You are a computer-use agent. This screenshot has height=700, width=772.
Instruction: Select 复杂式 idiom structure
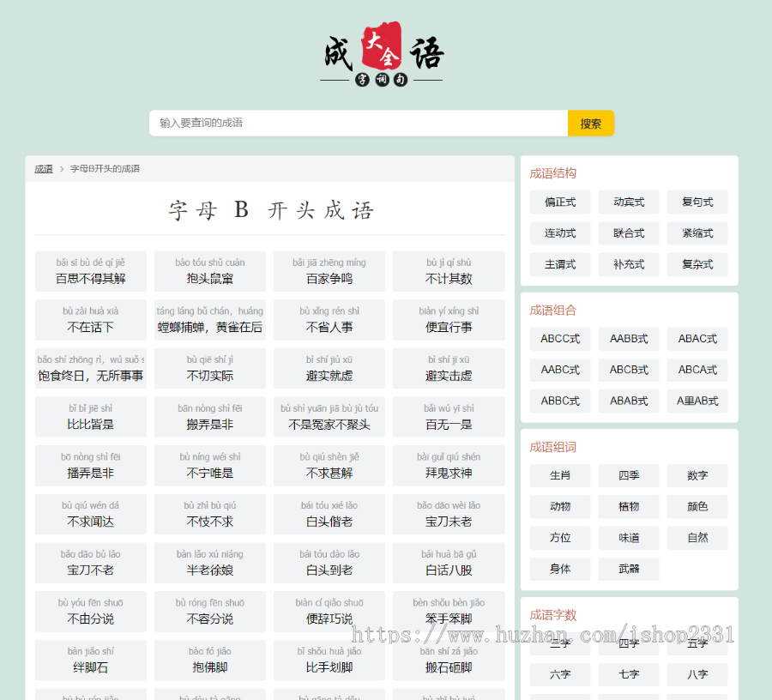tap(697, 264)
